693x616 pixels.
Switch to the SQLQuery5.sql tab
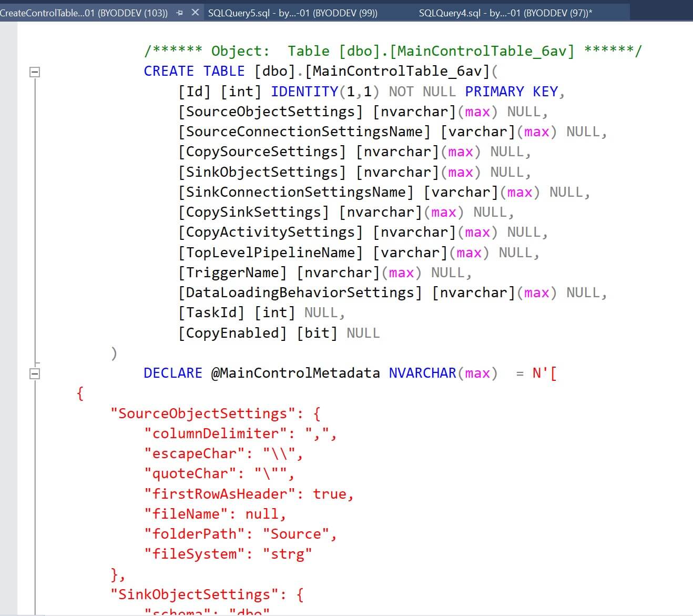click(x=293, y=13)
